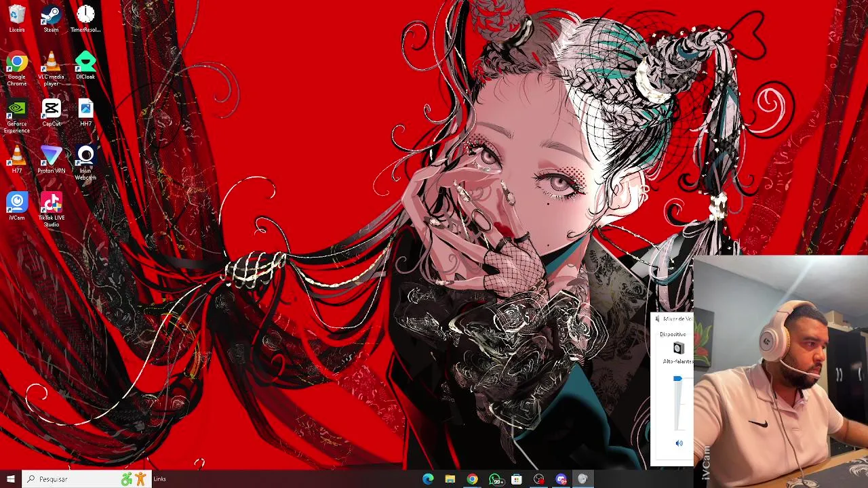Image resolution: width=868 pixels, height=488 pixels.
Task: Click the search highlight icons in search box
Action: click(134, 479)
